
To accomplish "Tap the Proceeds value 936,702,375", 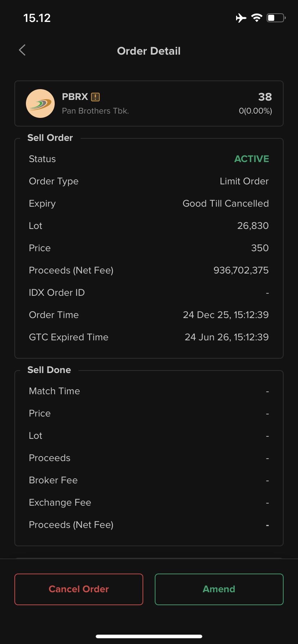I will pyautogui.click(x=241, y=270).
